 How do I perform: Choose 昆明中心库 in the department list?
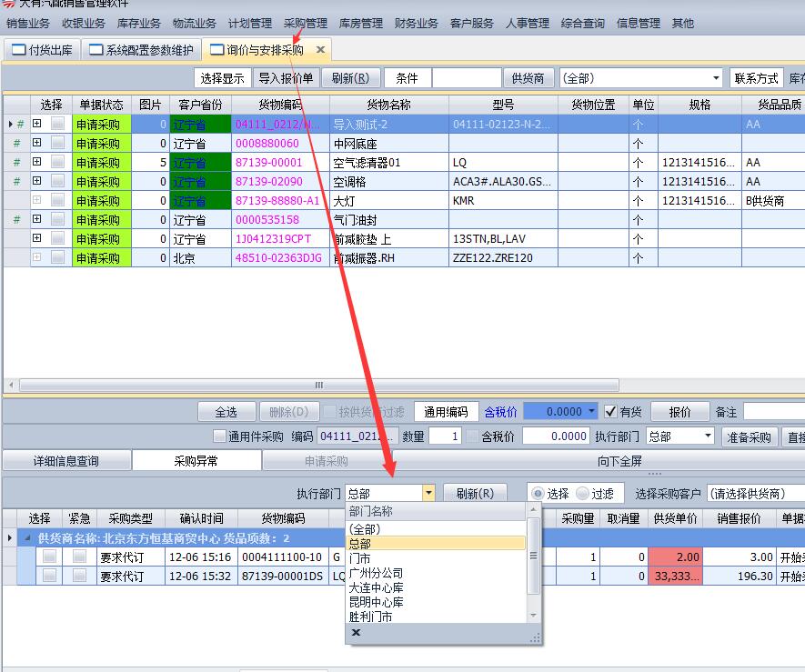436,602
